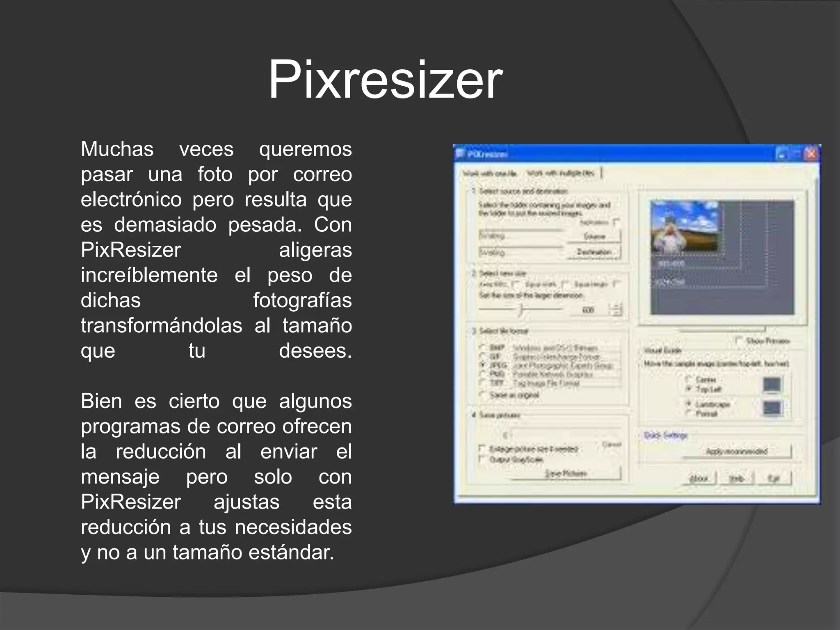
Task: Click the source folder path field
Action: tap(521, 237)
